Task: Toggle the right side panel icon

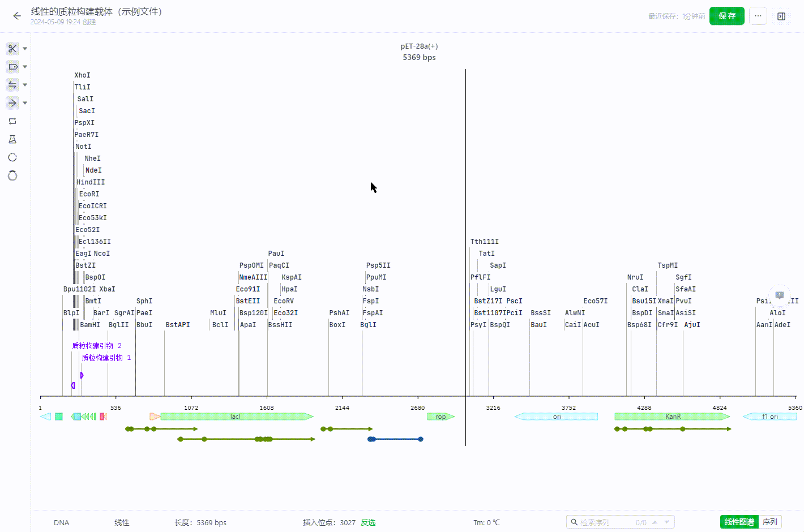Action: tap(781, 16)
